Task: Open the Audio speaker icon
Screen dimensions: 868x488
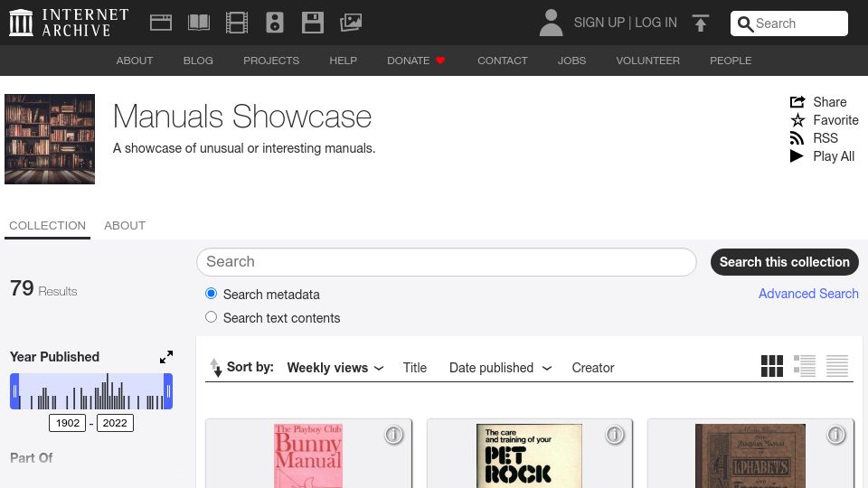Action: 275,23
